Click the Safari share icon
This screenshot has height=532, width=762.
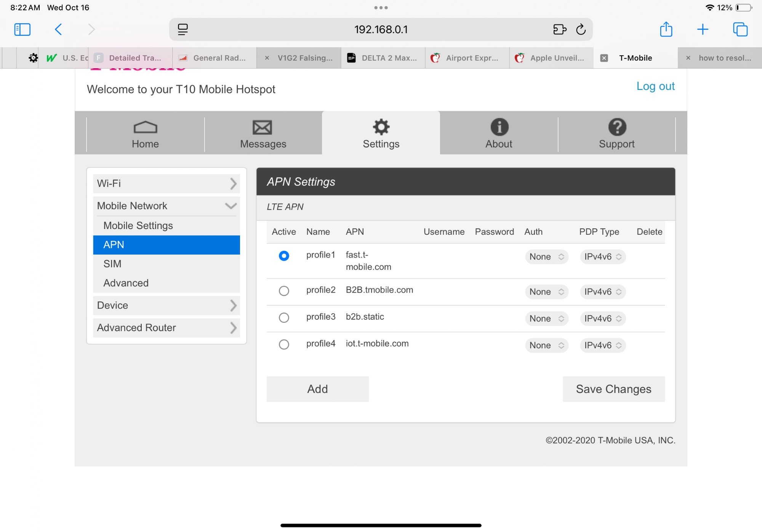point(666,29)
